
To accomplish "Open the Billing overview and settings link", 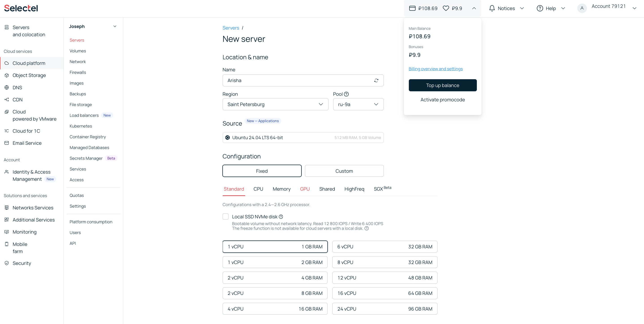I will pyautogui.click(x=435, y=69).
